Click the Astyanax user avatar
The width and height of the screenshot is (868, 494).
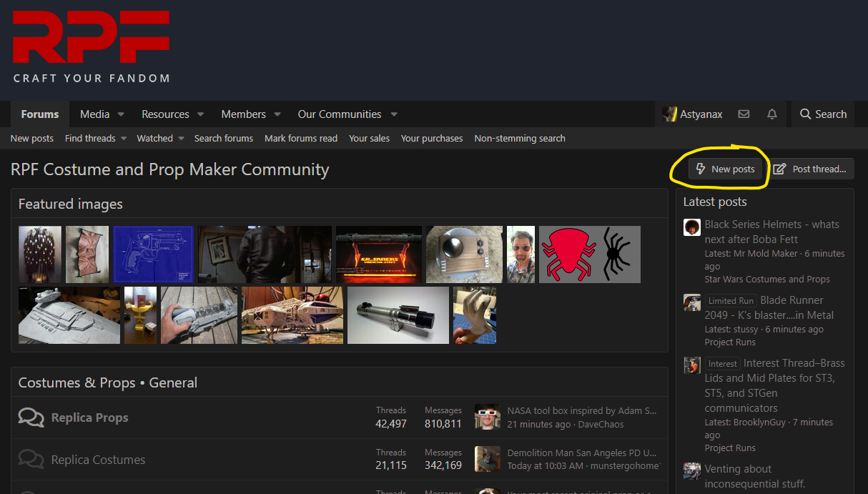point(669,114)
